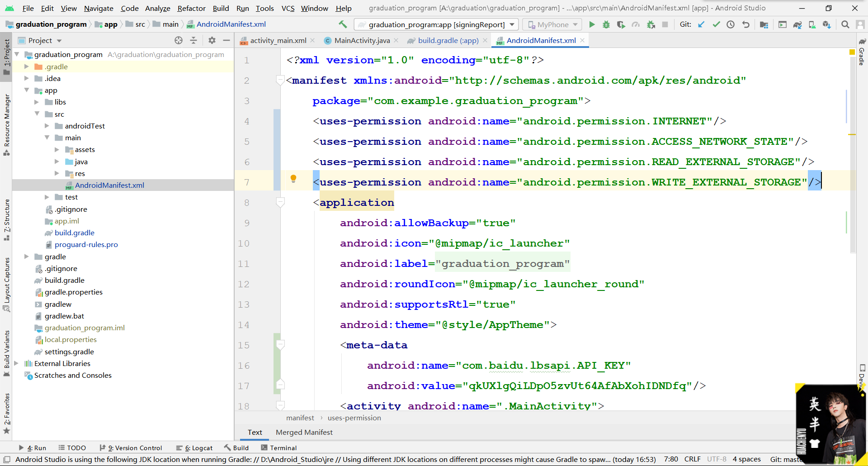Click locate-in-project target icon in Project panel
This screenshot has height=466, width=868.
(179, 40)
